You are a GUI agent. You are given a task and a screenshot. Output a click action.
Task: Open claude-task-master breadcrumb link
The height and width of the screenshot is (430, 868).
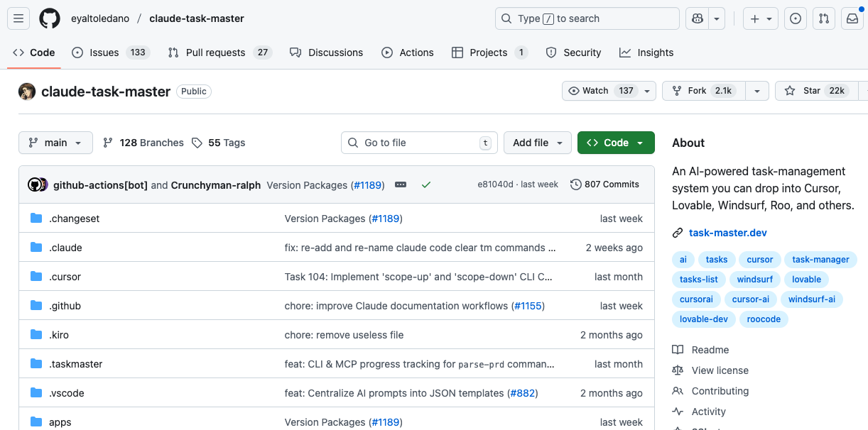(x=197, y=18)
